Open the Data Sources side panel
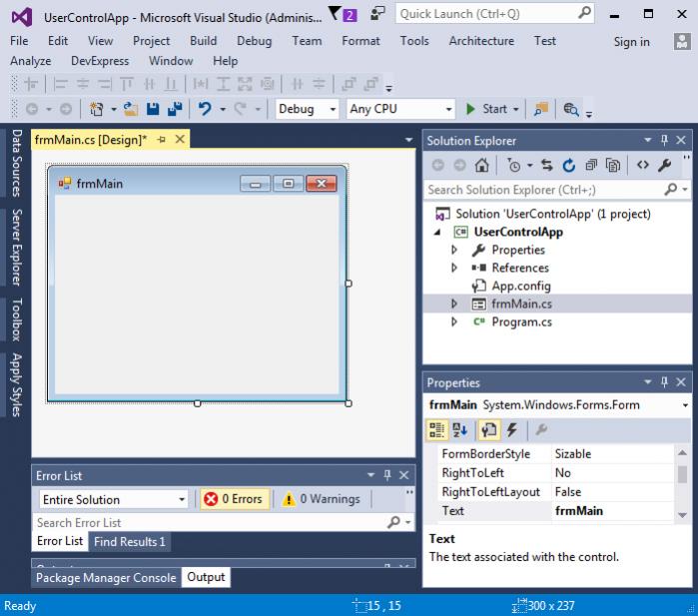 click(x=16, y=163)
